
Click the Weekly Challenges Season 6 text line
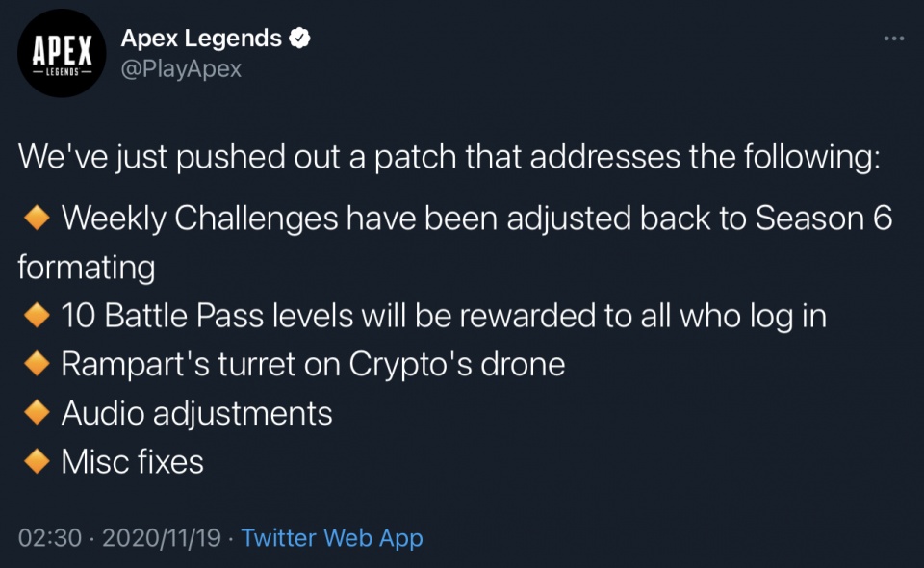point(476,219)
